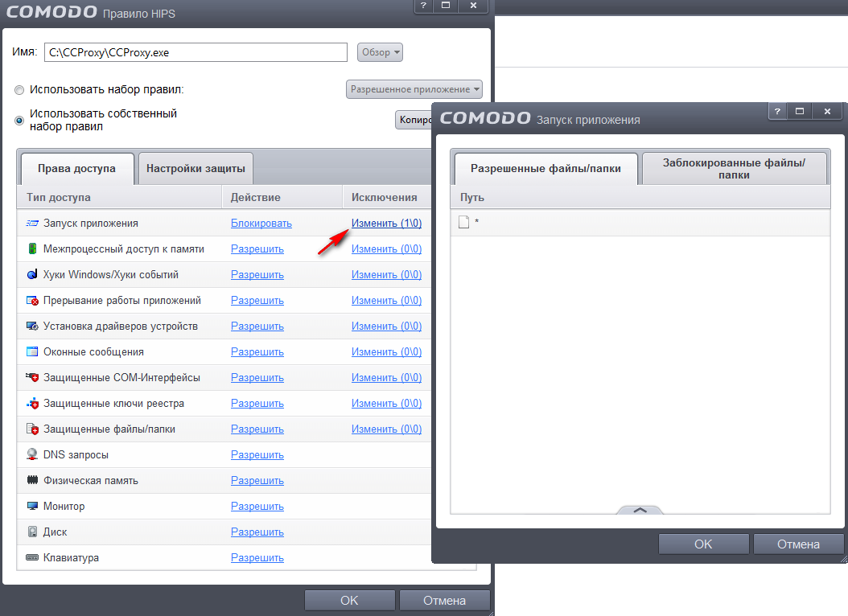Image resolution: width=848 pixels, height=616 pixels.
Task: Click Отмена in Правило HIPS window
Action: pyautogui.click(x=445, y=601)
